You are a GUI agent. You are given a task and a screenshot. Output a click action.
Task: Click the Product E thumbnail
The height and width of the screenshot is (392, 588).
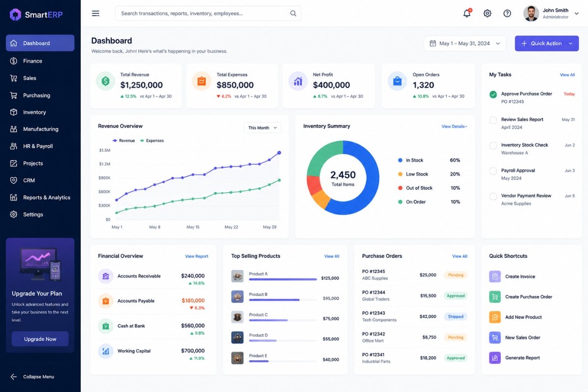coord(237,358)
